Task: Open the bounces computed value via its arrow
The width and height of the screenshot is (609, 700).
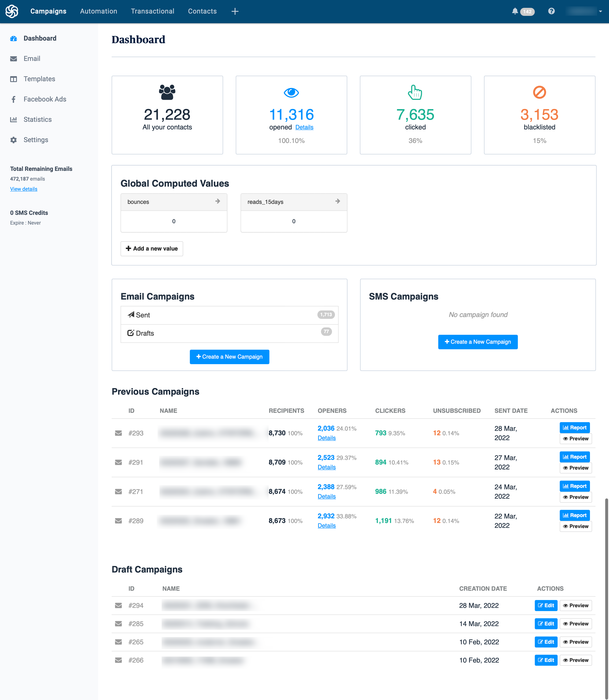Action: coord(218,202)
